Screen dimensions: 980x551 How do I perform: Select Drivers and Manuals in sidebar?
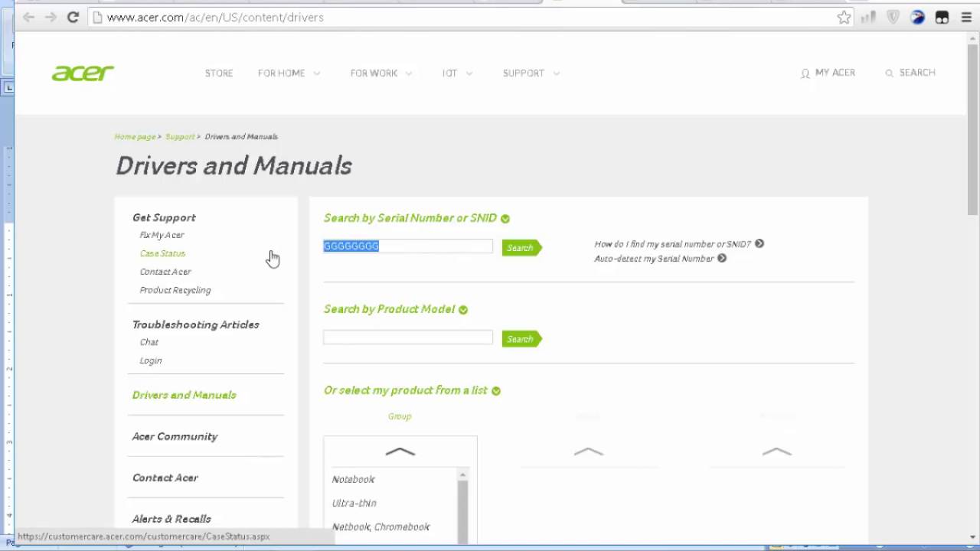point(185,395)
